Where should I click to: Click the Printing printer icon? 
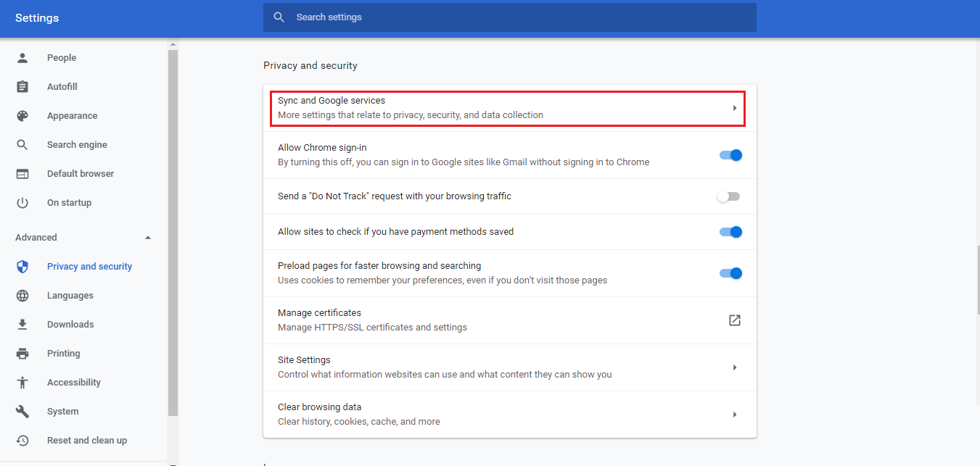pyautogui.click(x=22, y=354)
